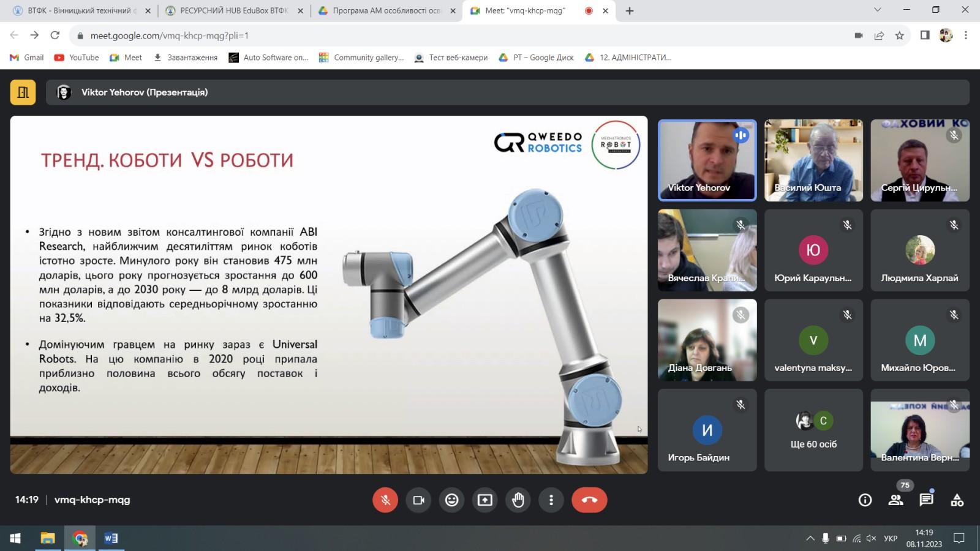Toggle the camera button in call controls
This screenshot has height=551, width=980.
(x=418, y=500)
